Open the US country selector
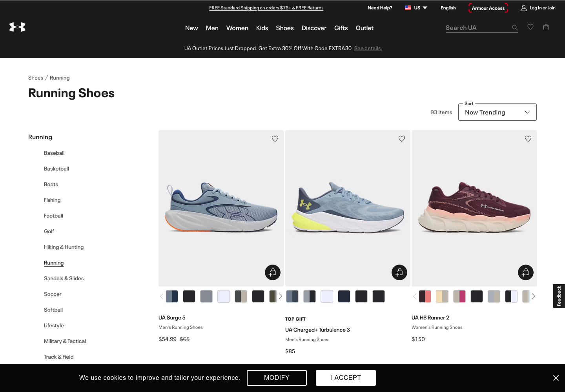Screen dimensions: 565x392 coord(416,8)
